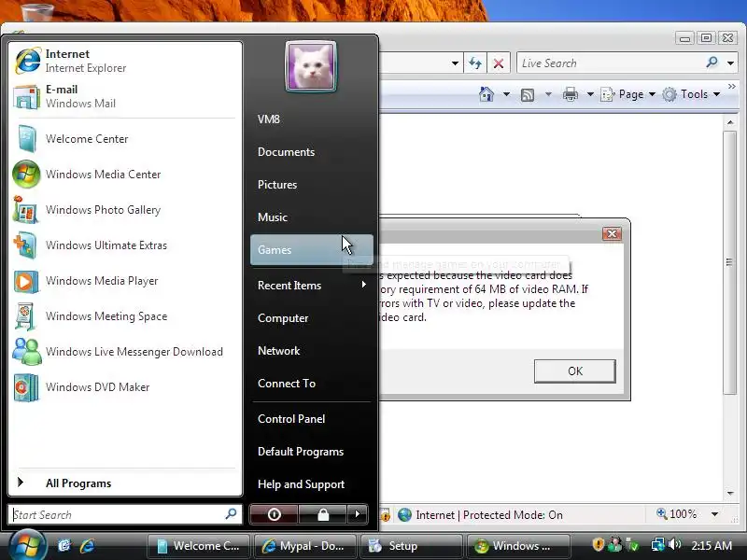
Task: Click the Start Search magnifier icon
Action: [231, 514]
